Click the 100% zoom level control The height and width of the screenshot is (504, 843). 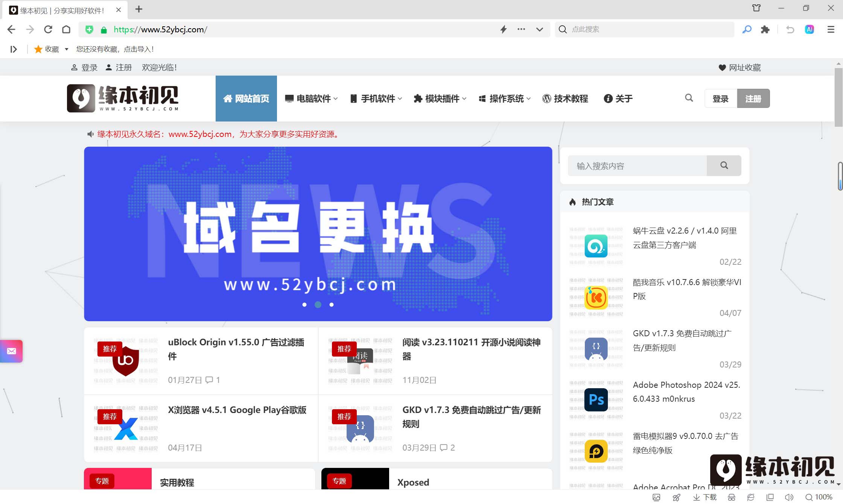point(819,497)
